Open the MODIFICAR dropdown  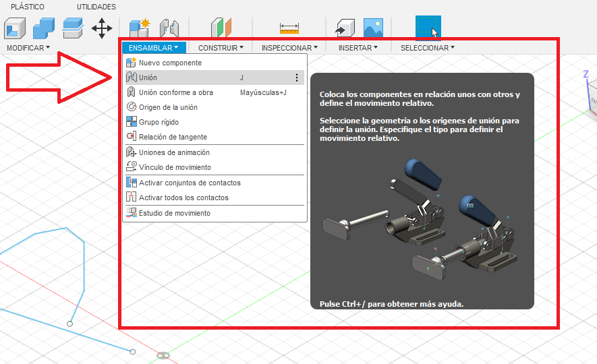28,48
